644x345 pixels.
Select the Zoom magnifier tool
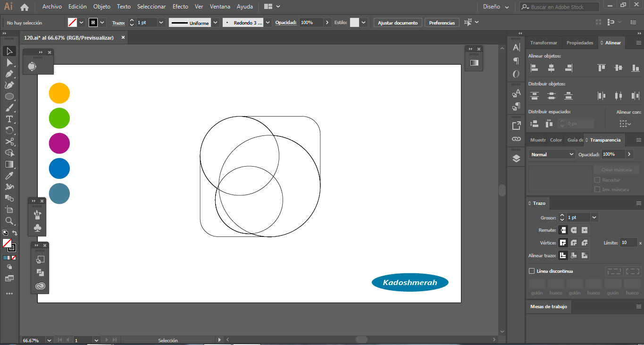pyautogui.click(x=9, y=221)
